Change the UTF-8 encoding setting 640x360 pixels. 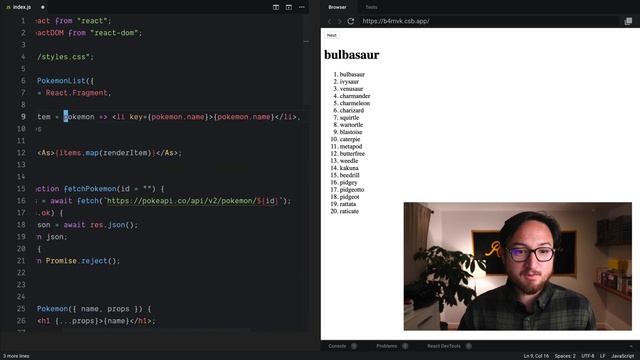(587, 356)
